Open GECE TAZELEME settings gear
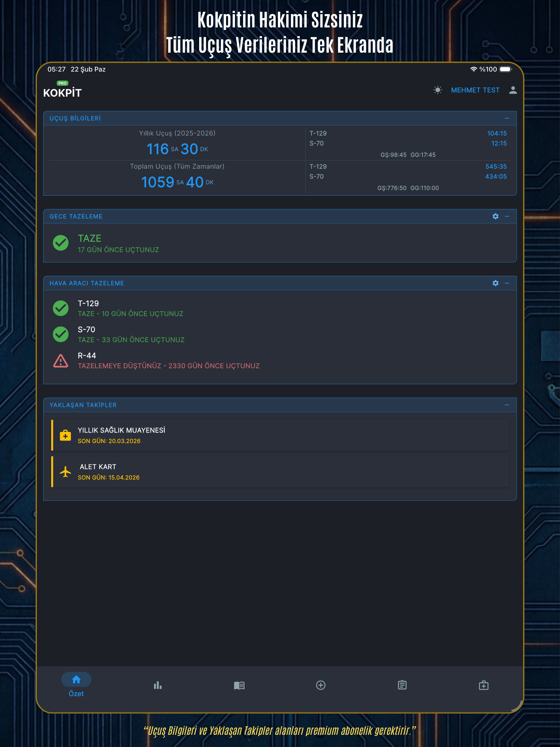The height and width of the screenshot is (747, 560). (x=495, y=216)
